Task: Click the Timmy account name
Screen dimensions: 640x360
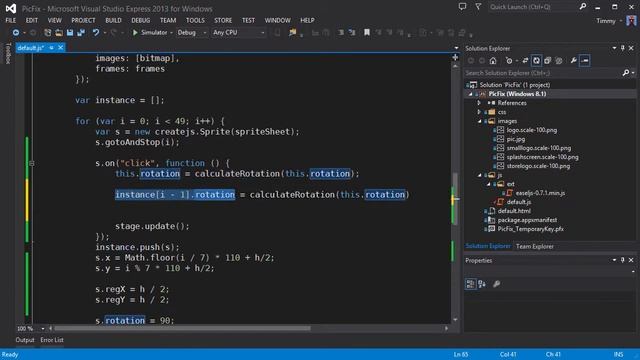Action: click(x=606, y=21)
